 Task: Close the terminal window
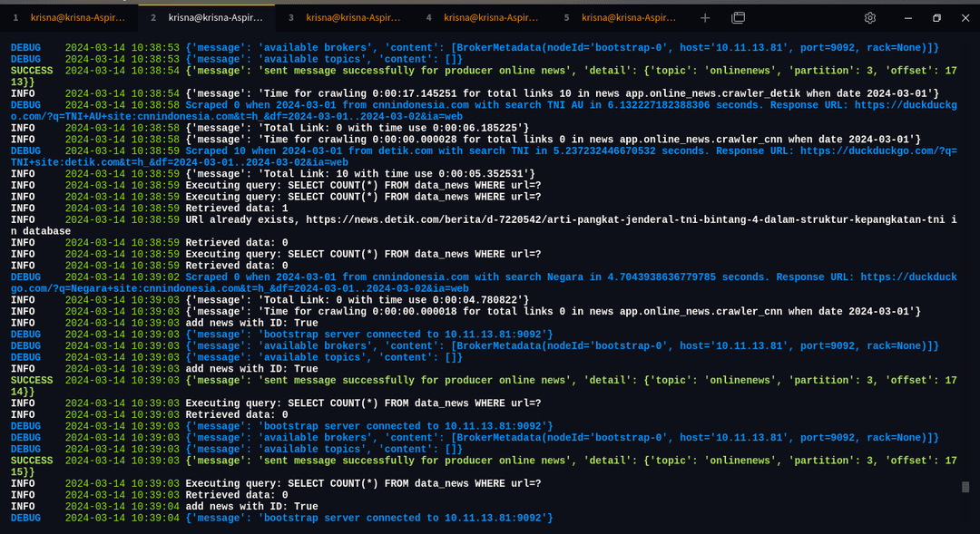[965, 17]
